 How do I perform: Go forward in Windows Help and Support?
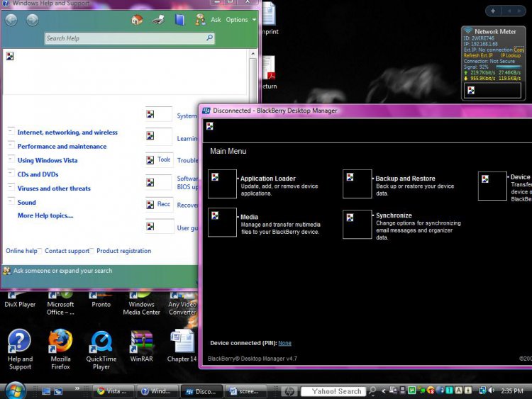pos(32,20)
